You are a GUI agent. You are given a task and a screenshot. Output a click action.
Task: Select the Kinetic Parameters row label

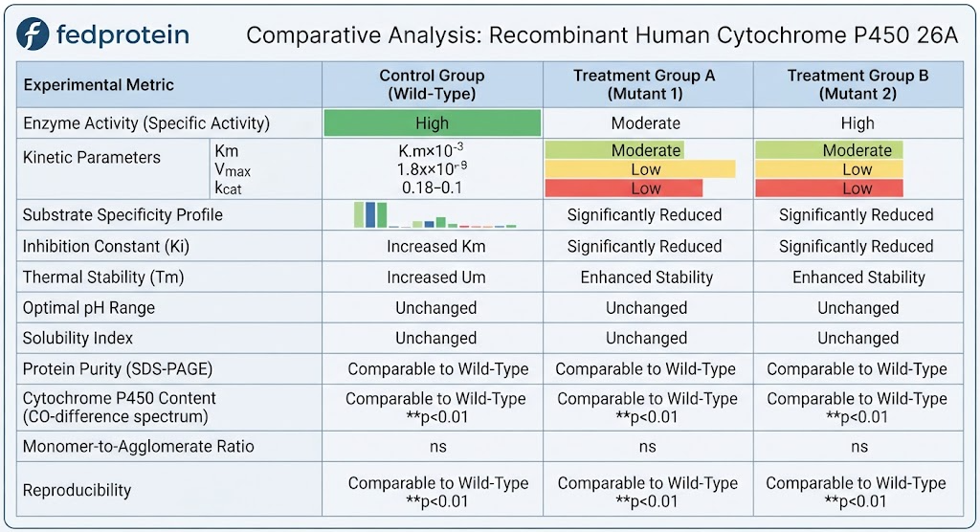tap(91, 158)
